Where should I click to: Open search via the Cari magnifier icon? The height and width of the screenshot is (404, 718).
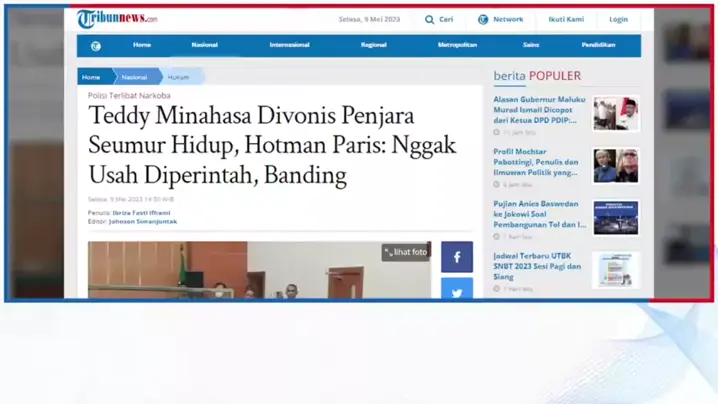coord(430,19)
